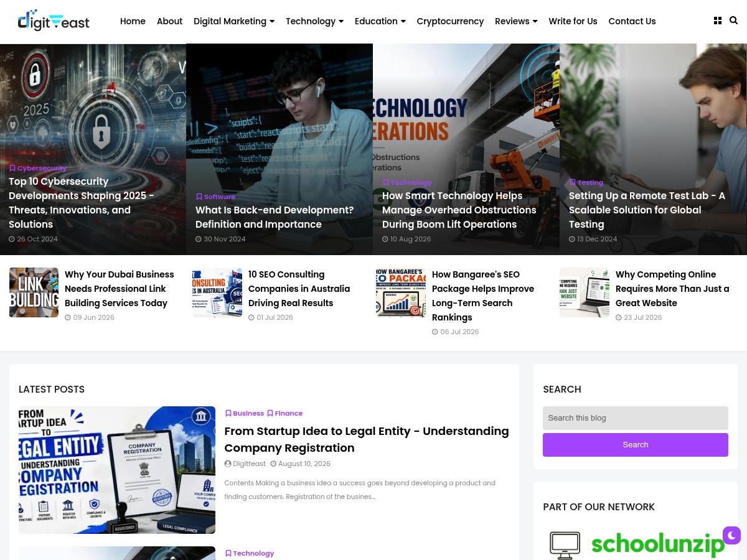
Task: Open Bangaree's SEO Package article
Action: pyautogui.click(x=483, y=296)
